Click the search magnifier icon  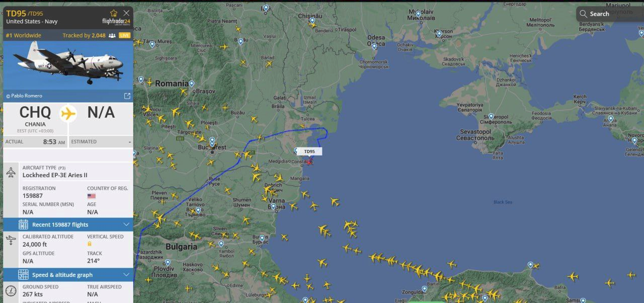pyautogui.click(x=583, y=14)
